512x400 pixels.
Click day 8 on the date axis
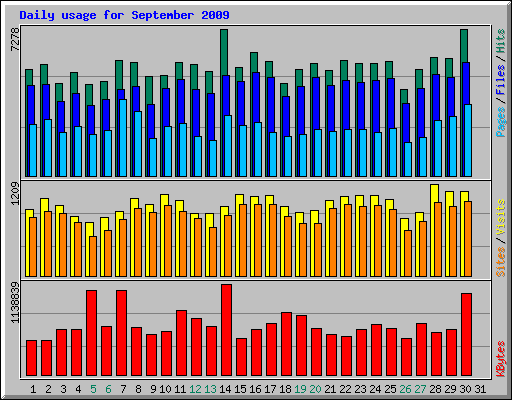click(x=138, y=389)
